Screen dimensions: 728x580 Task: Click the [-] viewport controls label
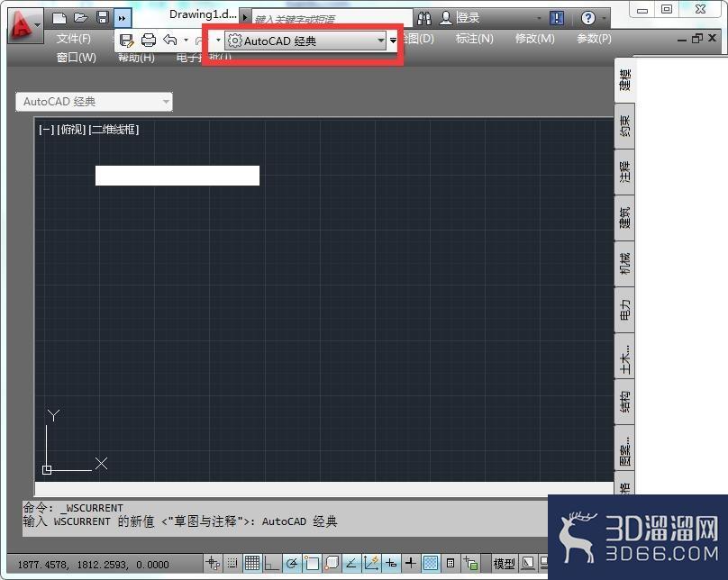coord(47,130)
